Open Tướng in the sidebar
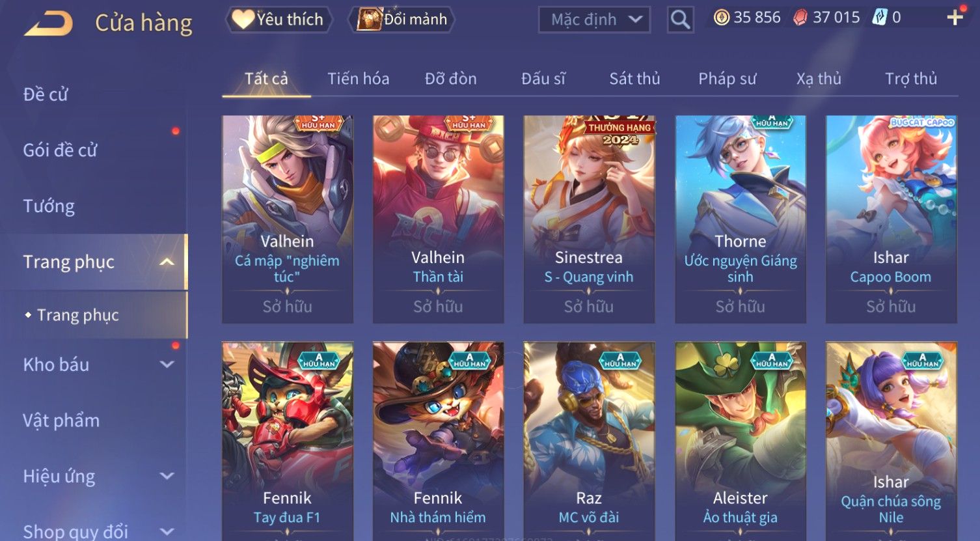 49,206
